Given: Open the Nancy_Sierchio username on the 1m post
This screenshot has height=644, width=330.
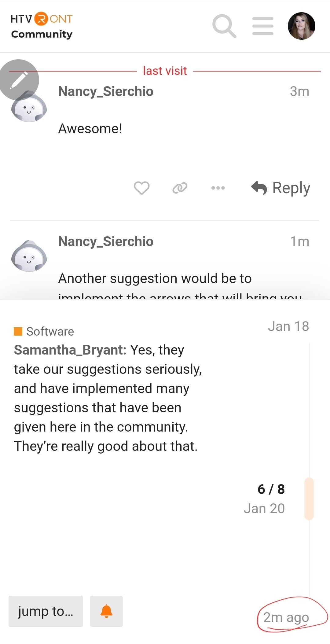Looking at the screenshot, I should [x=106, y=241].
